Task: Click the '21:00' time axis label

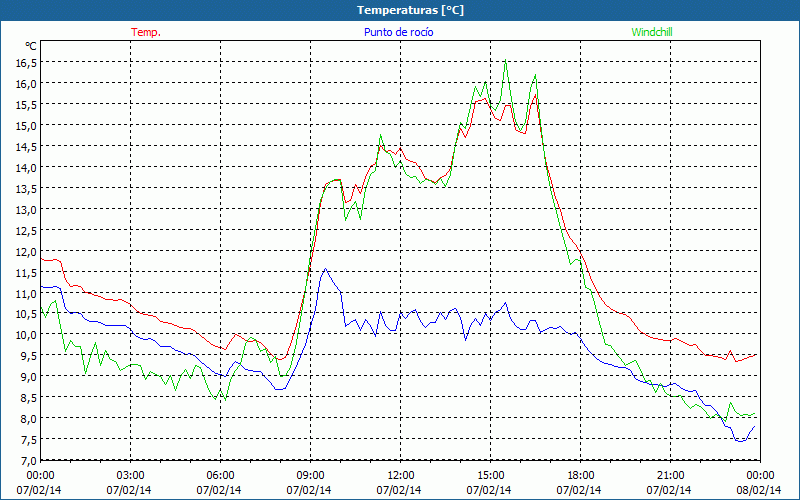Action: [670, 475]
